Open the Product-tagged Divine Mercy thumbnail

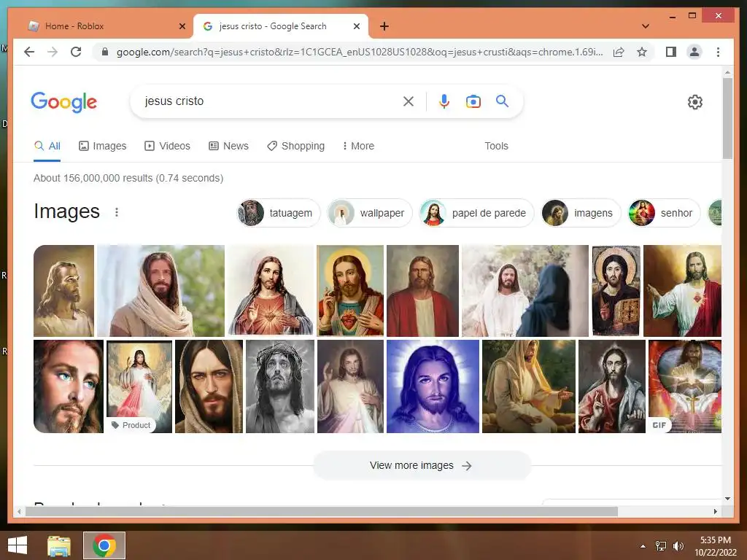pyautogui.click(x=139, y=386)
